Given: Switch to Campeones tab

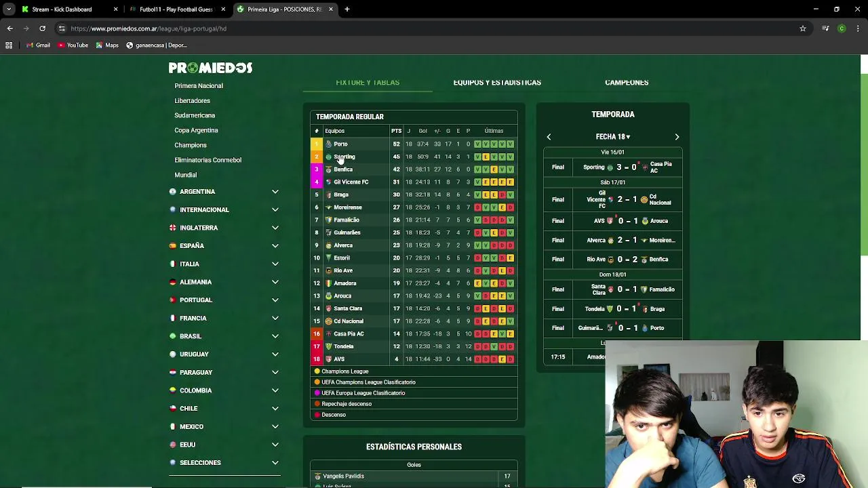Looking at the screenshot, I should pyautogui.click(x=627, y=83).
